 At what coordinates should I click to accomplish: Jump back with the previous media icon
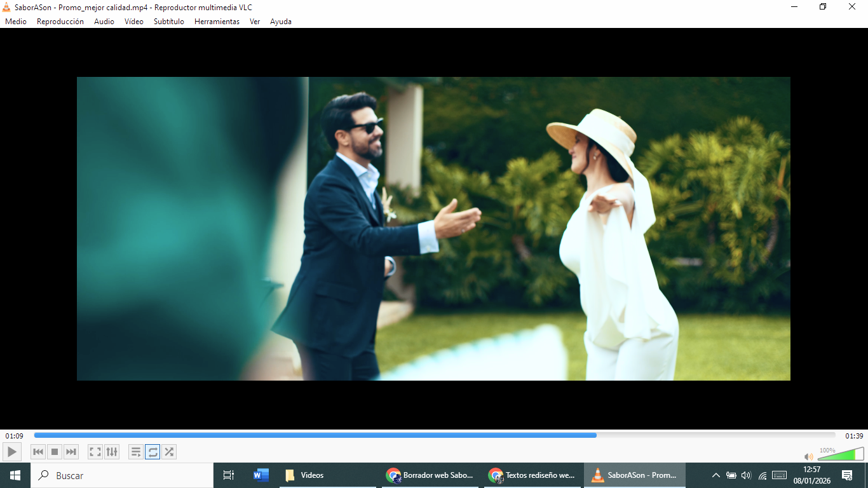click(38, 452)
